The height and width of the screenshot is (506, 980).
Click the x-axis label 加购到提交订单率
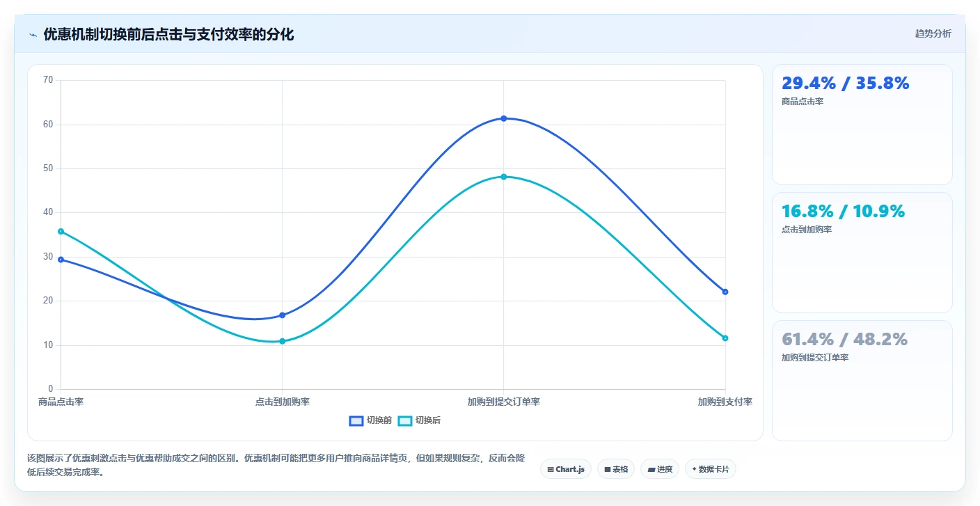point(504,402)
